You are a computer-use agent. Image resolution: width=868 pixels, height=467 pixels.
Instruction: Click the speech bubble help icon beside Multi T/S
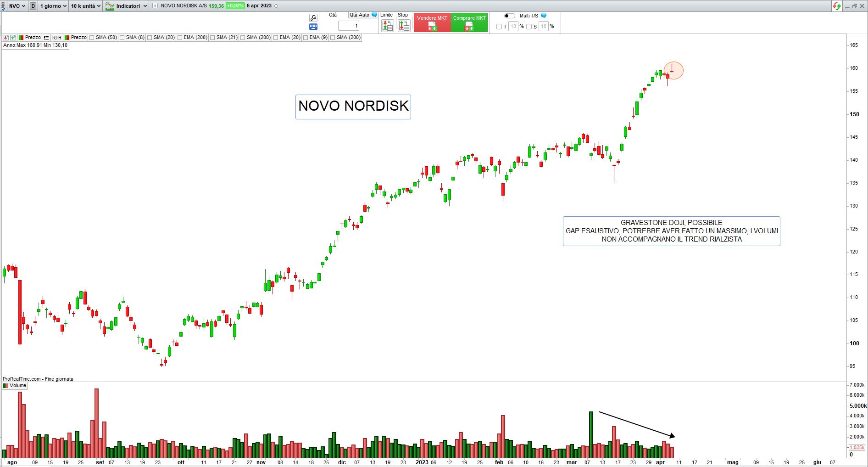(x=544, y=16)
